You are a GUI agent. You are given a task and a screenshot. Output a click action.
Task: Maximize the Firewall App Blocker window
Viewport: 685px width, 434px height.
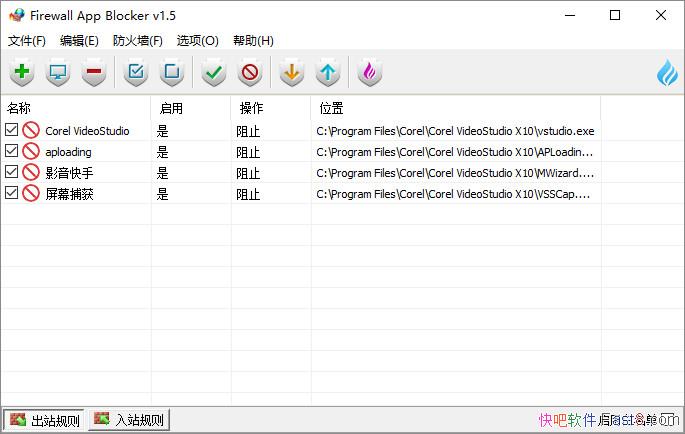[x=615, y=15]
